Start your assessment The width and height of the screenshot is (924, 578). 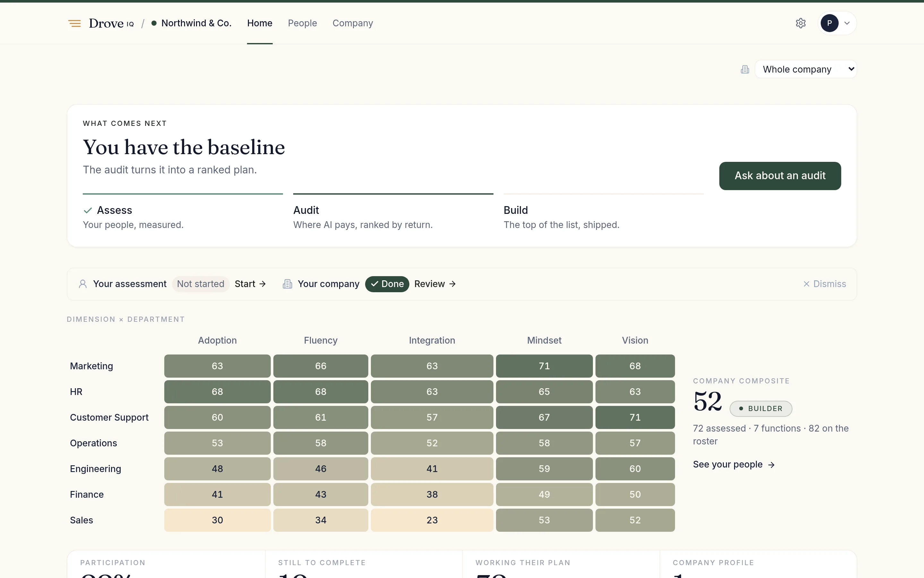click(x=251, y=284)
